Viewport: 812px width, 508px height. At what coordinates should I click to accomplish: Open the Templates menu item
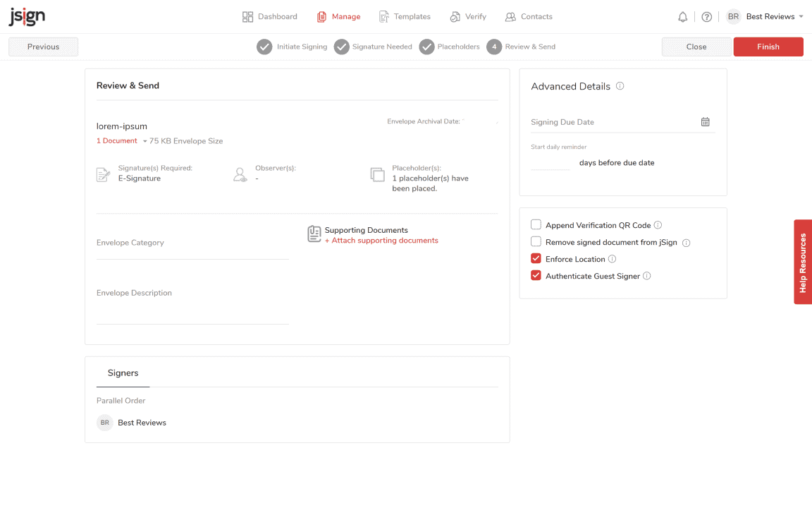[405, 17]
